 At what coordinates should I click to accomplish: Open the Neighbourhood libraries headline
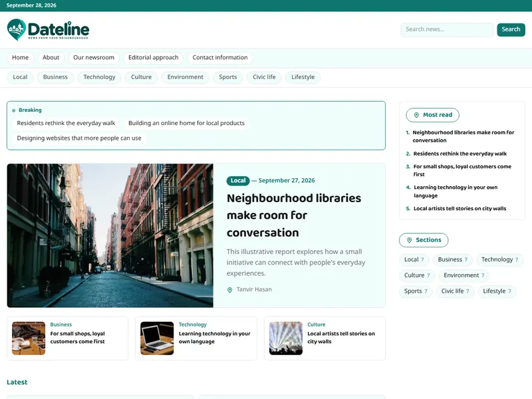[x=294, y=215]
